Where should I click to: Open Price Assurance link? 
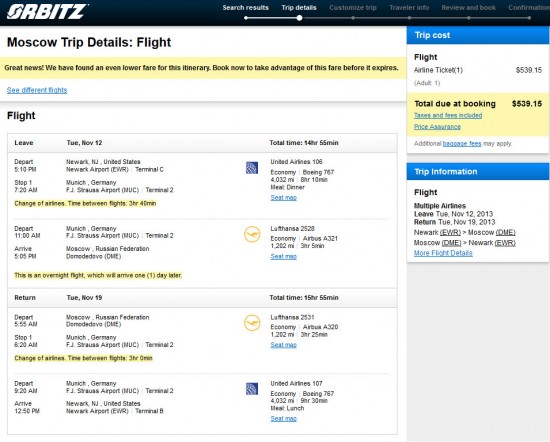pyautogui.click(x=437, y=127)
